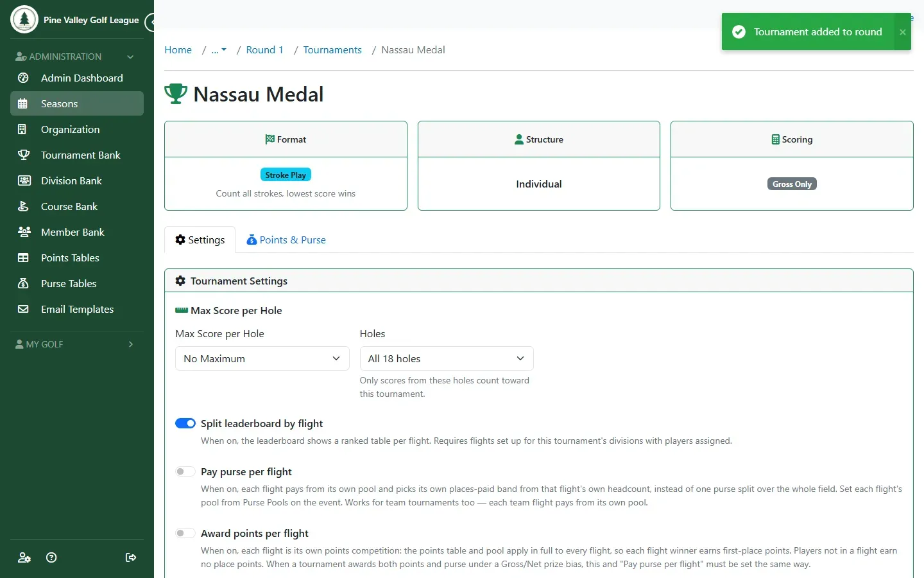Collapse the Administration section

[x=77, y=57]
